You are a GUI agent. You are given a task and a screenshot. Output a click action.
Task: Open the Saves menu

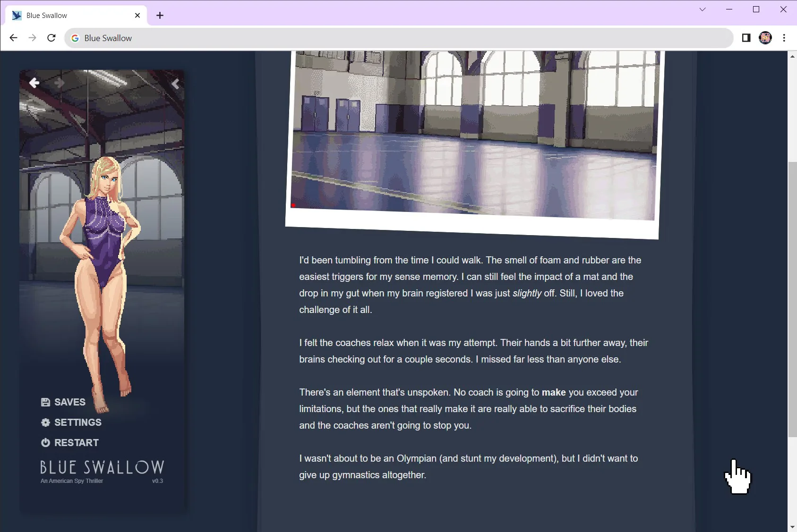point(63,402)
